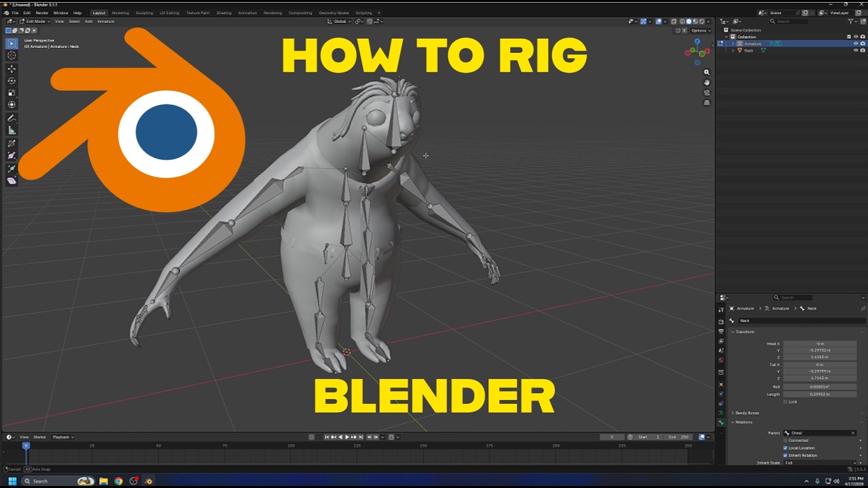Enable the Lock checkbox under Transform
The height and width of the screenshot is (488, 868).
(785, 402)
